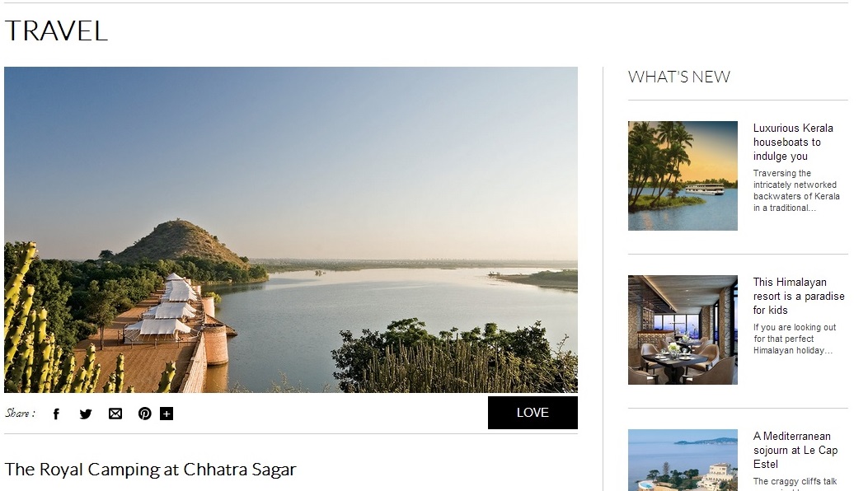Read This Himalayan resort is a paradise for kids
The width and height of the screenshot is (868, 491).
point(799,296)
